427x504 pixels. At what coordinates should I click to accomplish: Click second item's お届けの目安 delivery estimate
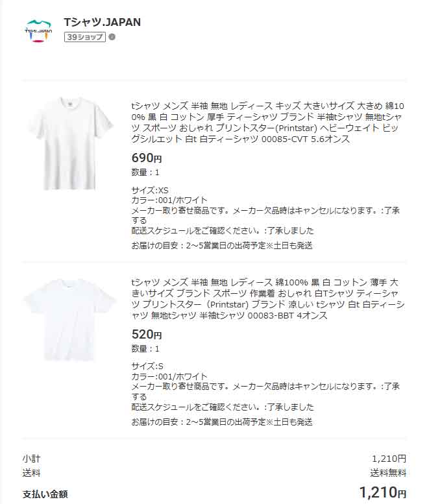click(x=222, y=422)
